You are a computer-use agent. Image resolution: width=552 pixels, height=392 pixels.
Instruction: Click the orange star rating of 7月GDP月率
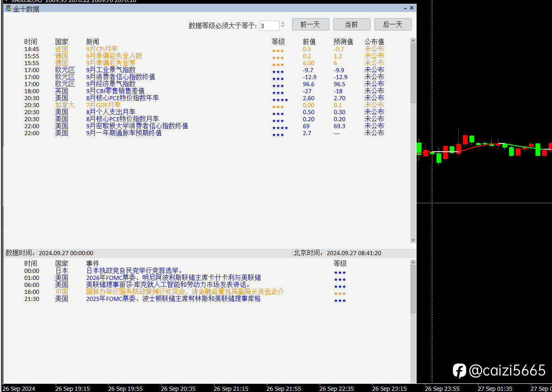click(x=278, y=107)
